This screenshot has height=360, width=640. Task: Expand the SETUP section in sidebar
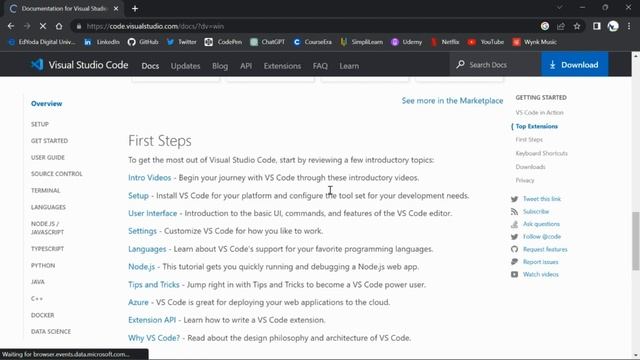coord(40,124)
